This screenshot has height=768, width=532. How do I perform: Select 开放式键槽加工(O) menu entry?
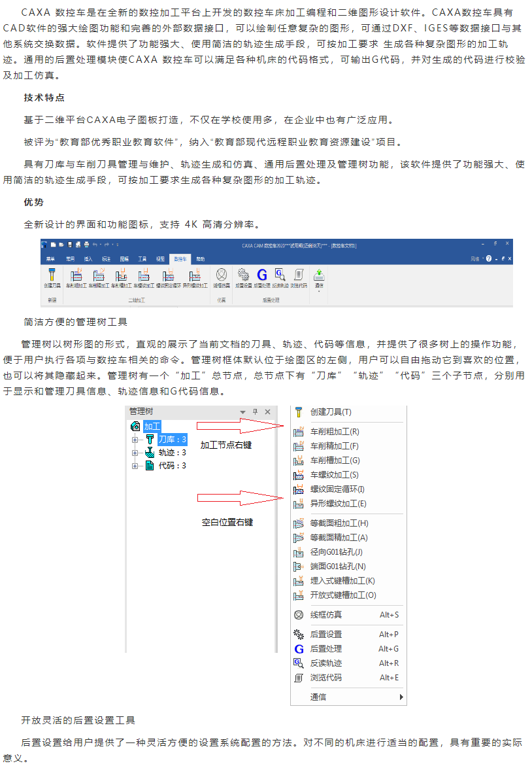tap(348, 595)
